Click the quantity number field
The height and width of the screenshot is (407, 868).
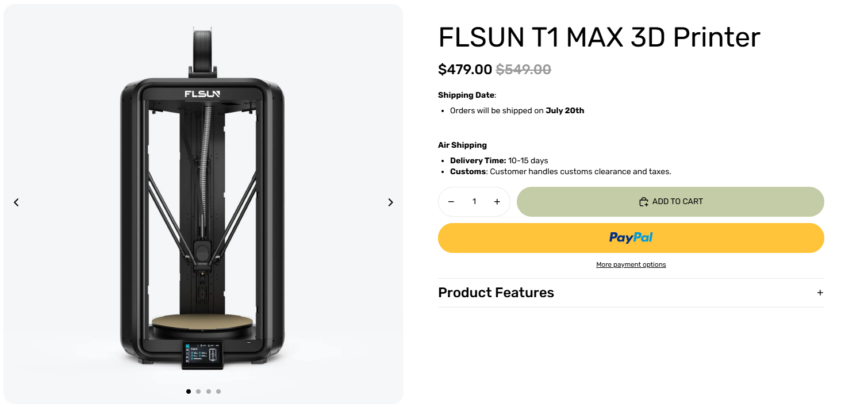coord(474,202)
